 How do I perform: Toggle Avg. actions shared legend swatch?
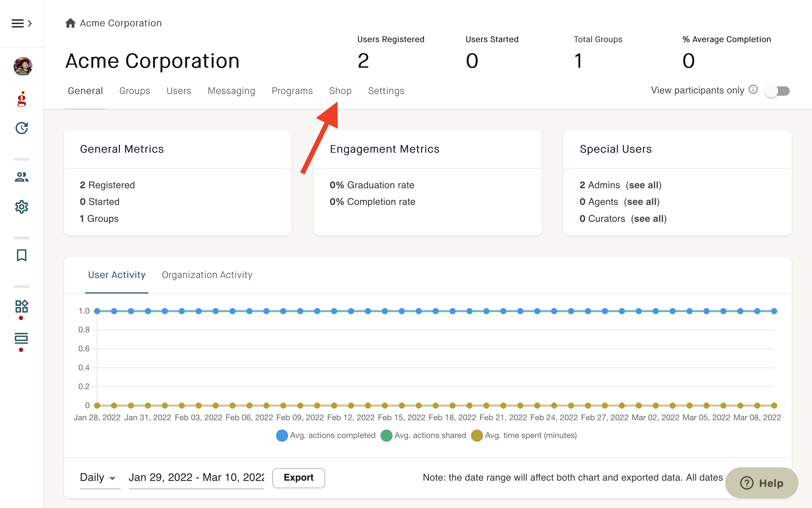(387, 435)
